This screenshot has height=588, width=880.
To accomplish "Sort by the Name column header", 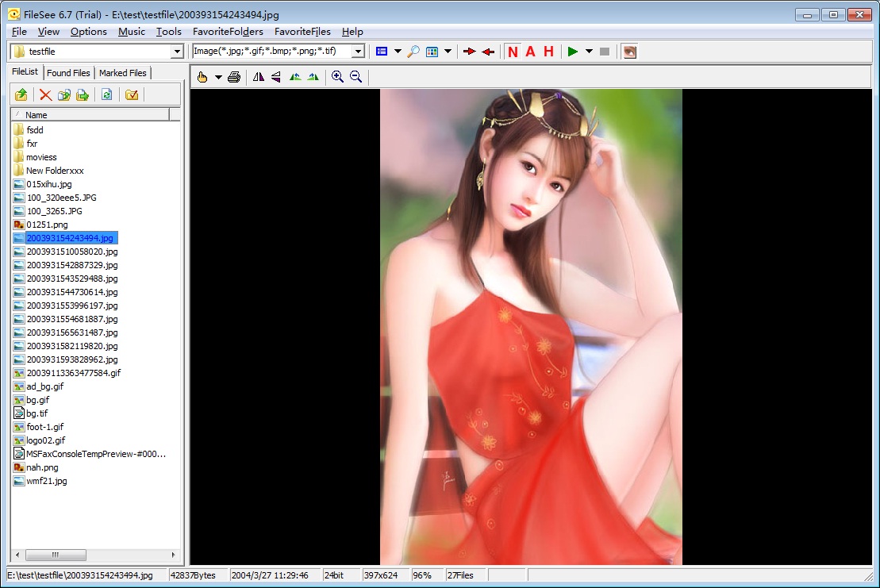I will pos(91,114).
